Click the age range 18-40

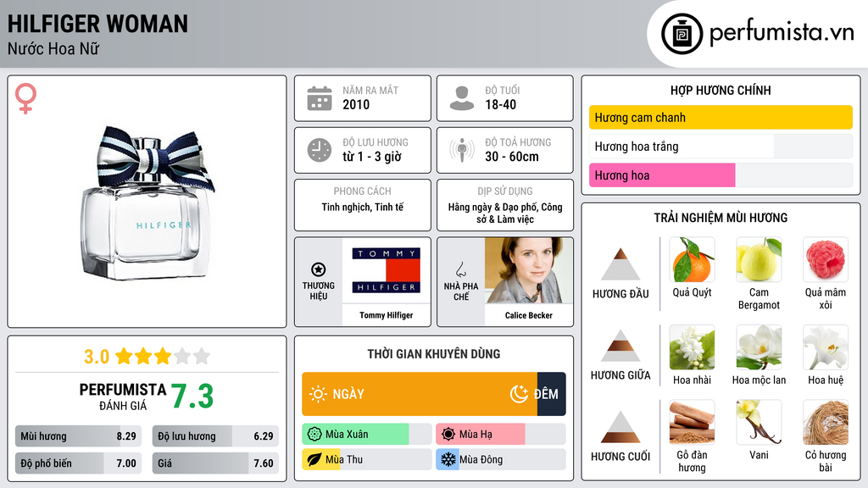click(500, 104)
